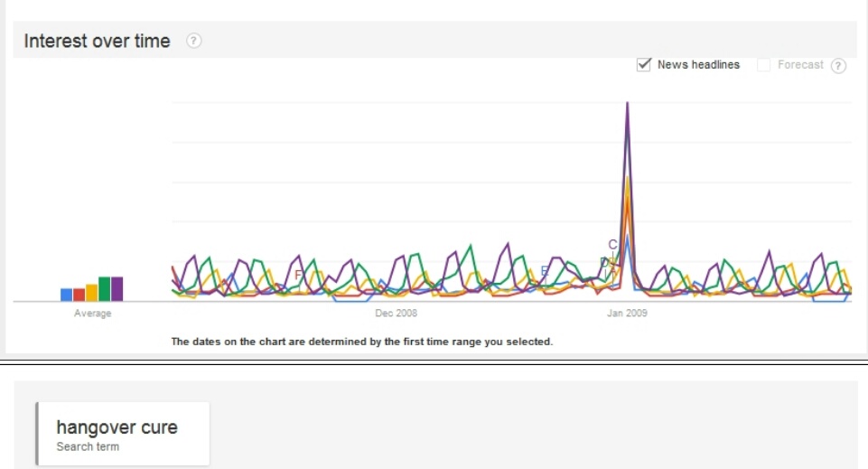Screen dimensions: 868x469
Task: Click the Average label under the bars
Action: (x=92, y=314)
